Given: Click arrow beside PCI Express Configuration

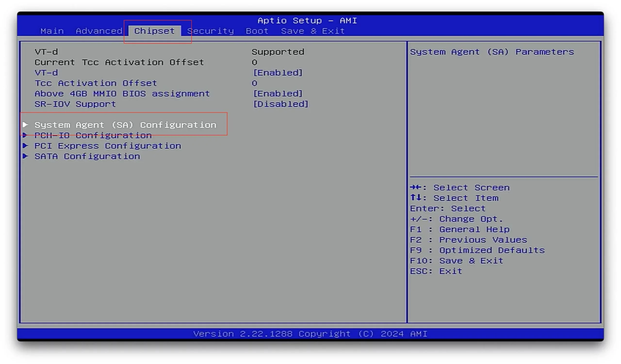Looking at the screenshot, I should click(x=25, y=146).
